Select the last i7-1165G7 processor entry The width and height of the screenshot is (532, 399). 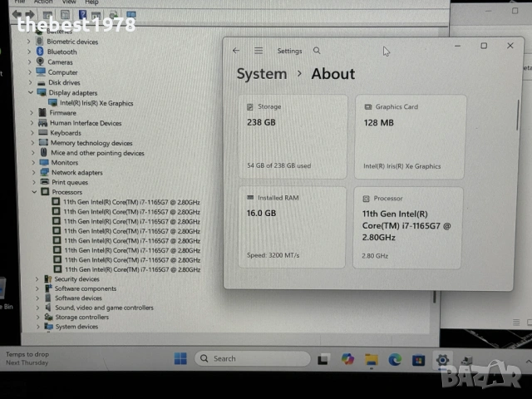132,269
